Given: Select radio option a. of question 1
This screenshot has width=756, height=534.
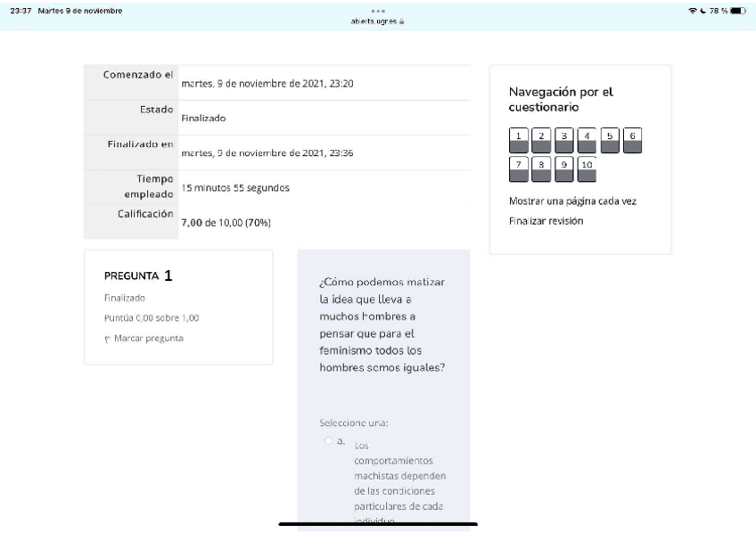Looking at the screenshot, I should point(328,440).
